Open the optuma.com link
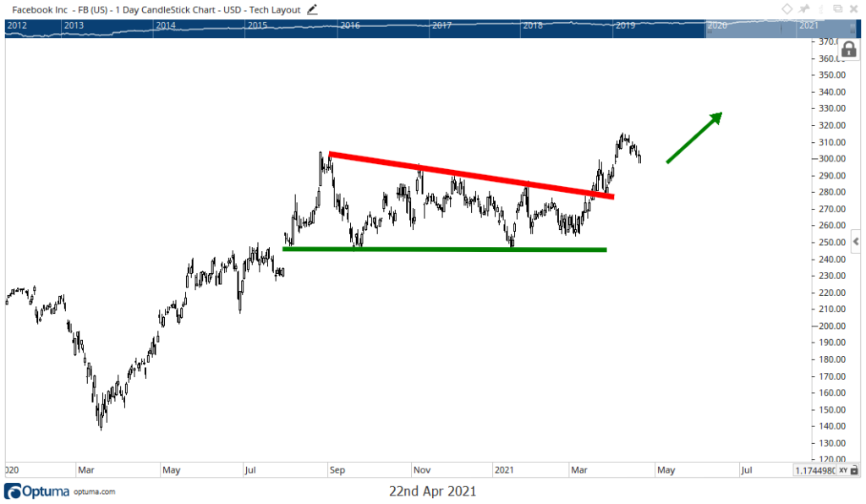The width and height of the screenshot is (866, 504). pyautogui.click(x=95, y=491)
